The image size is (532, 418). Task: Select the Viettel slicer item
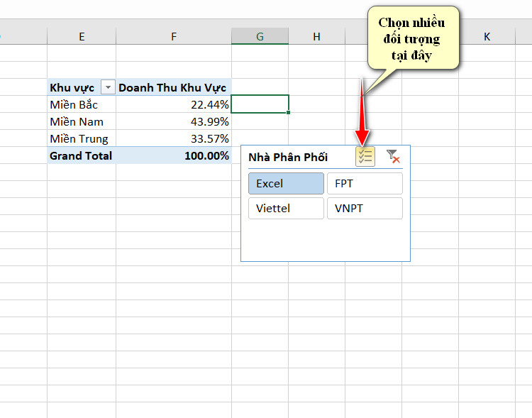tap(286, 208)
